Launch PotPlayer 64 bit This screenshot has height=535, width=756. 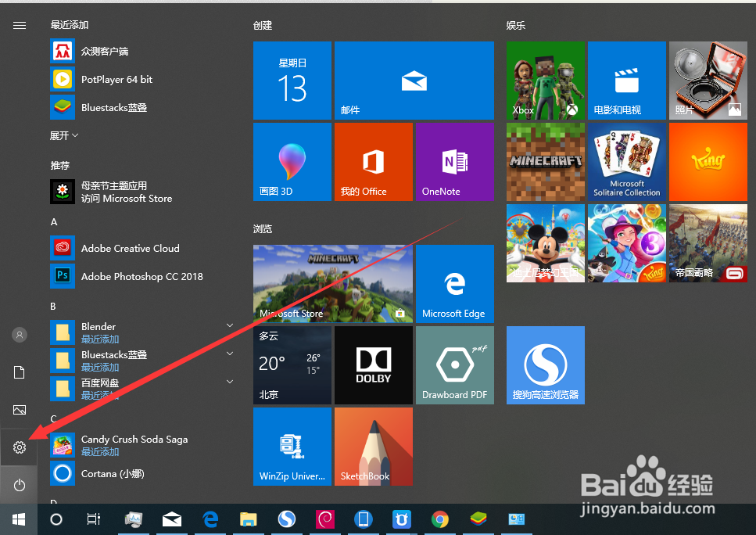(142, 79)
